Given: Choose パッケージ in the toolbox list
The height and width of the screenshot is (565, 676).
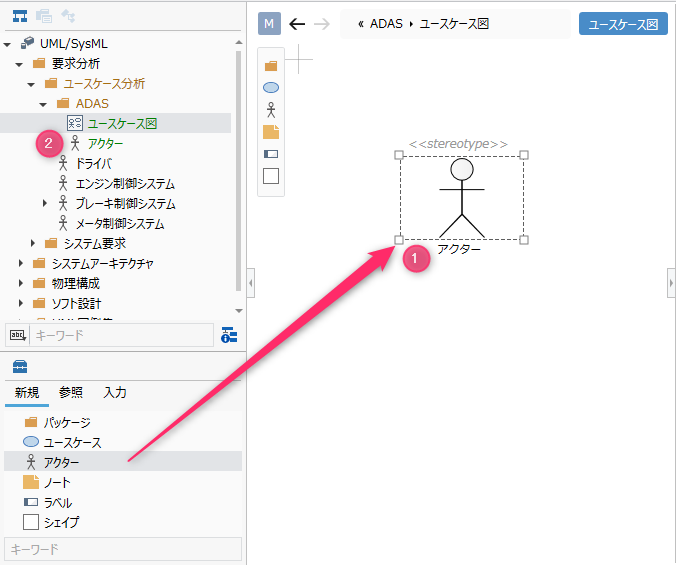Looking at the screenshot, I should [x=122, y=422].
